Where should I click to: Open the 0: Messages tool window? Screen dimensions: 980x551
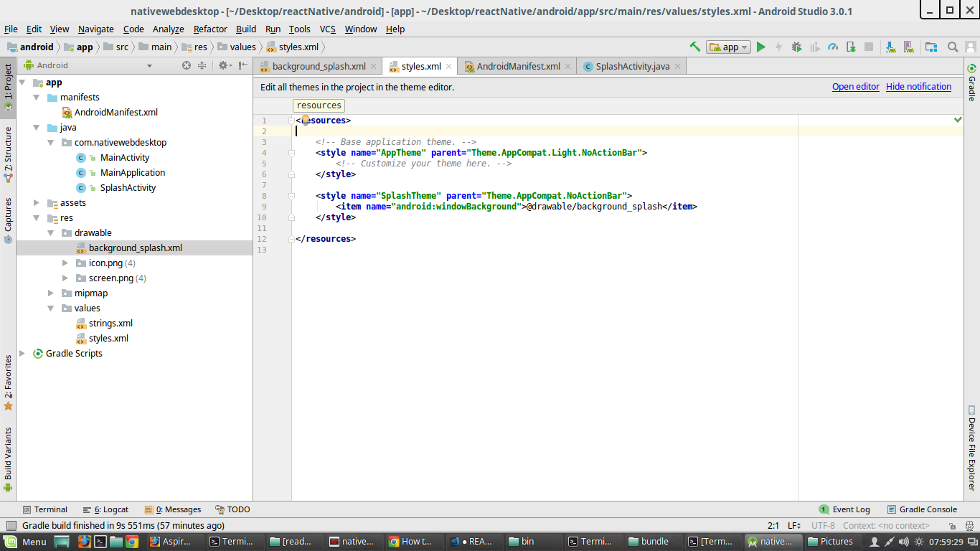point(173,509)
